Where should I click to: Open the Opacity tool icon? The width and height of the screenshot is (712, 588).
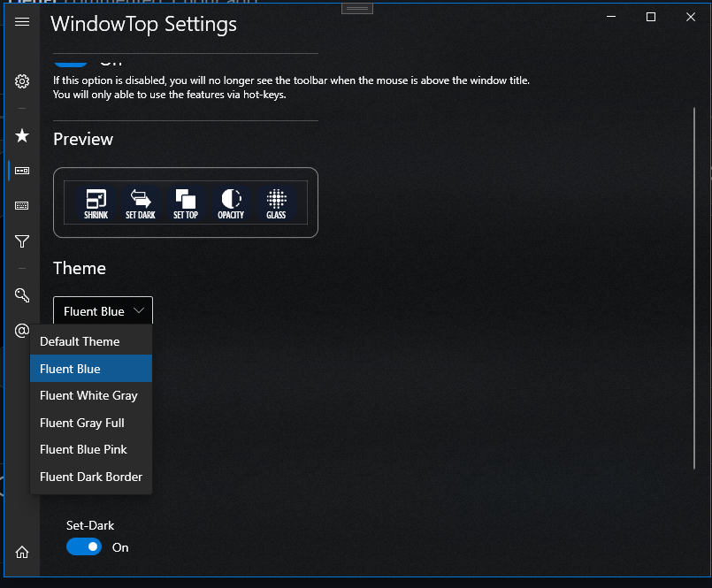pos(230,202)
